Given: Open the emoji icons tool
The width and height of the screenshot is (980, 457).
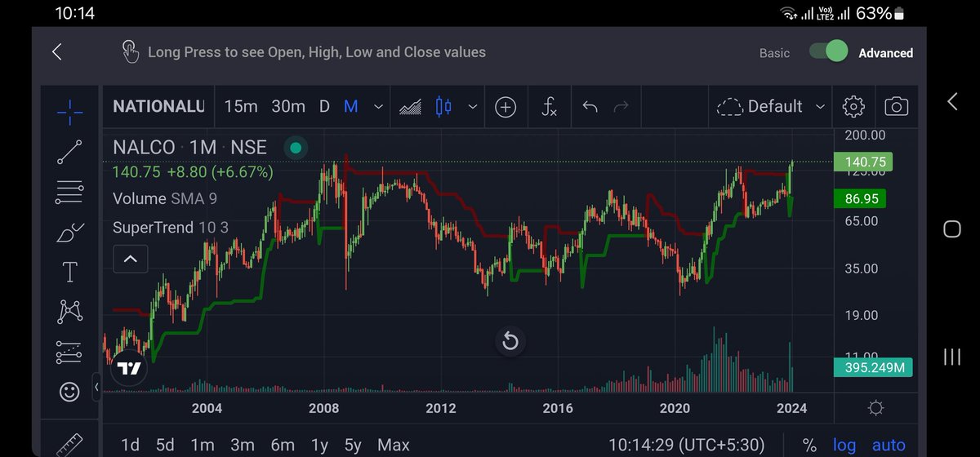Looking at the screenshot, I should coord(69,392).
